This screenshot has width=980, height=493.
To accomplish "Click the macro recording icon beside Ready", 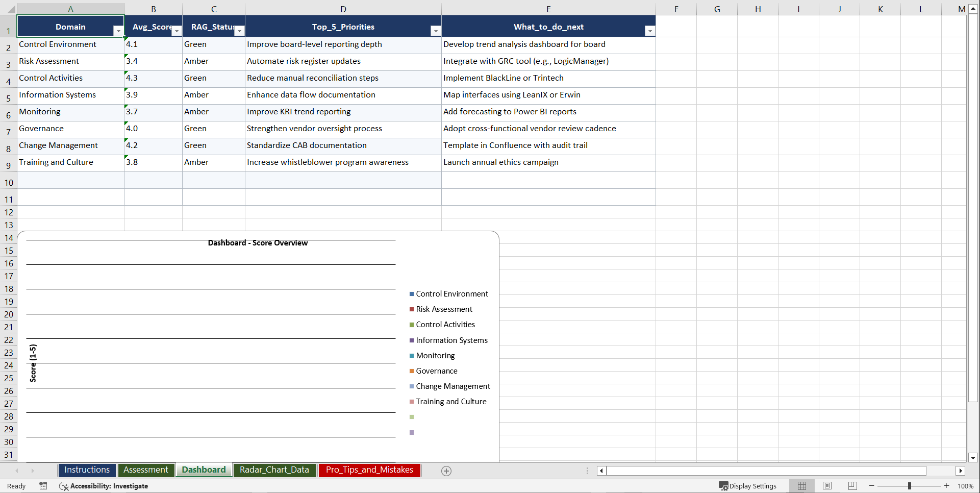I will point(43,486).
